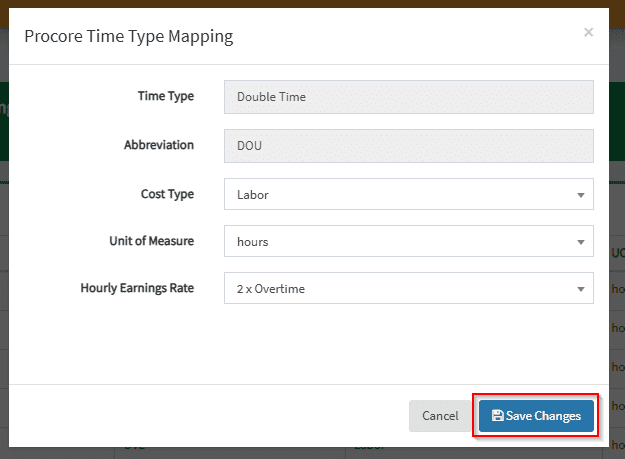Open the Cost Type dropdown showing Labor
Viewport: 625px width, 459px height.
pyautogui.click(x=408, y=195)
